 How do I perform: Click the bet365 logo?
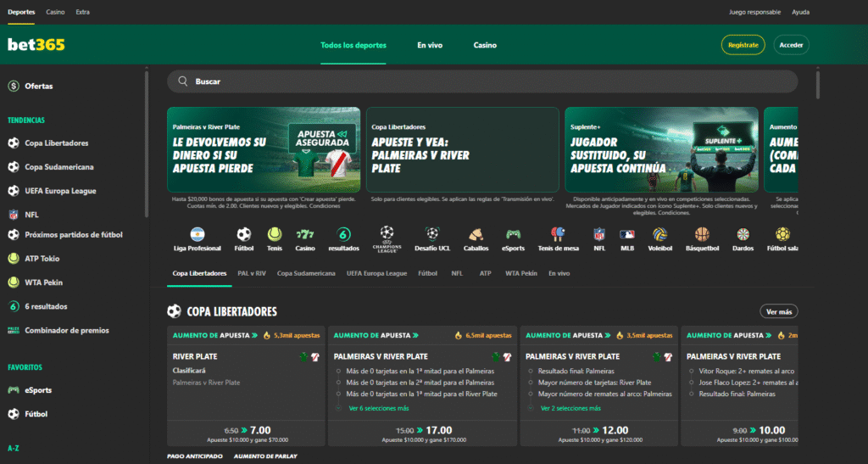click(x=36, y=45)
